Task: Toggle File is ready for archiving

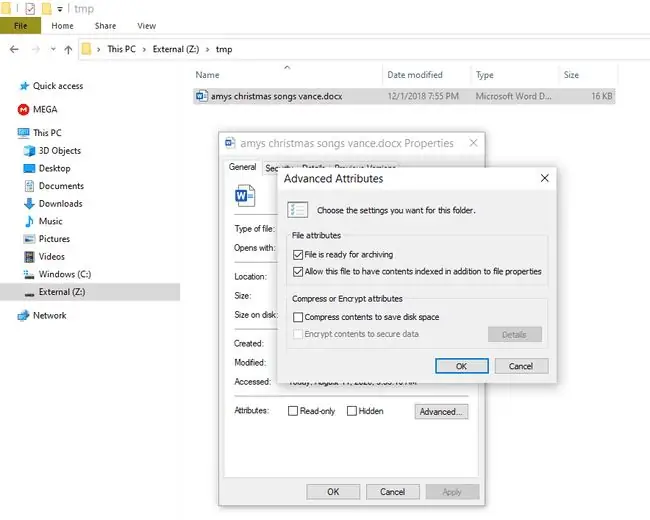Action: click(298, 255)
